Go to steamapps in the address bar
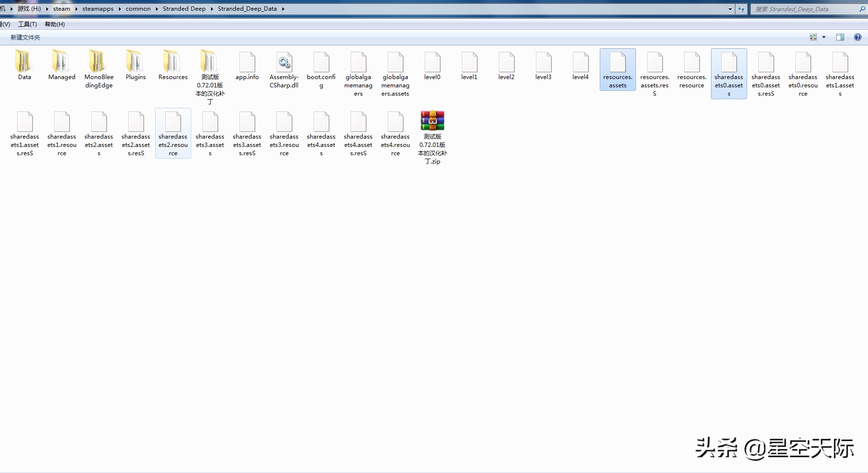The height and width of the screenshot is (473, 868). pos(98,9)
